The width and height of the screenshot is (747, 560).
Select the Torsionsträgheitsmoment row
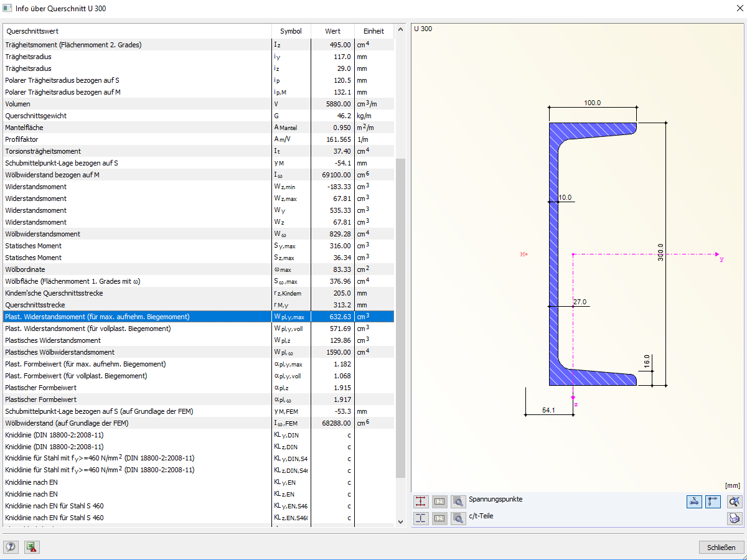[x=198, y=151]
